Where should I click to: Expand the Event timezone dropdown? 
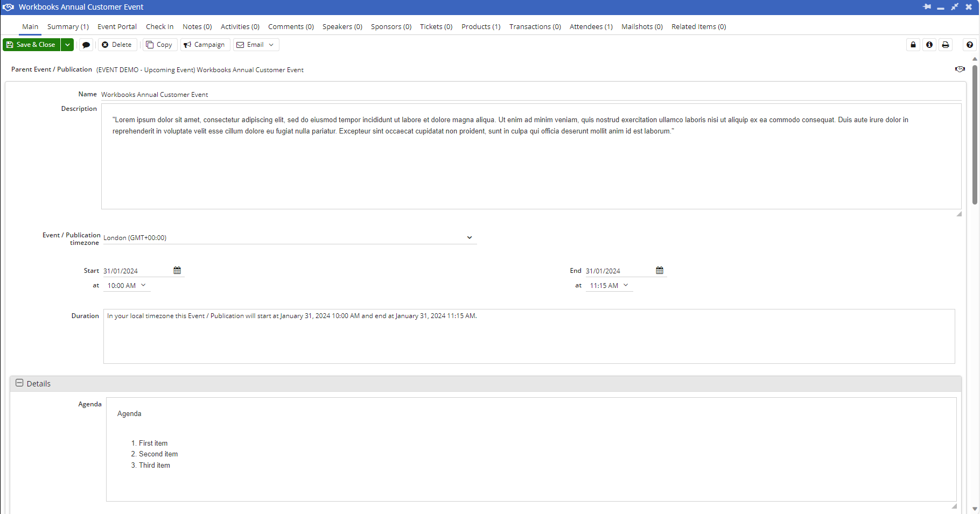(469, 237)
